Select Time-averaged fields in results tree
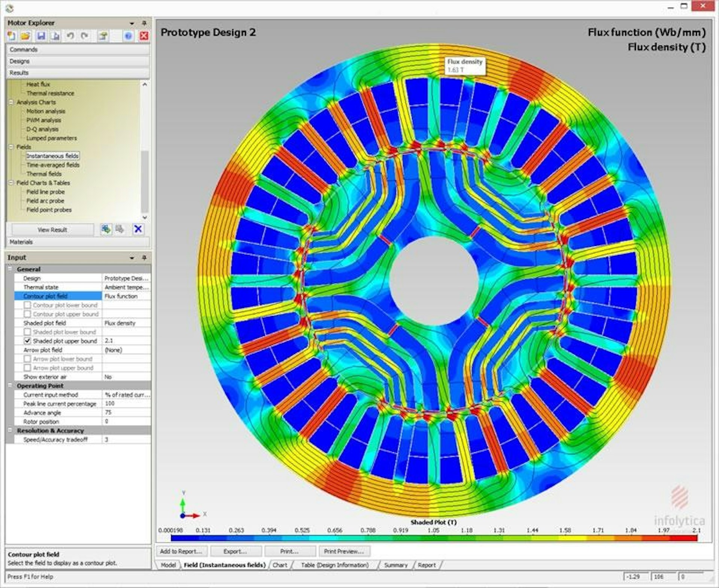The width and height of the screenshot is (719, 588). click(x=53, y=165)
